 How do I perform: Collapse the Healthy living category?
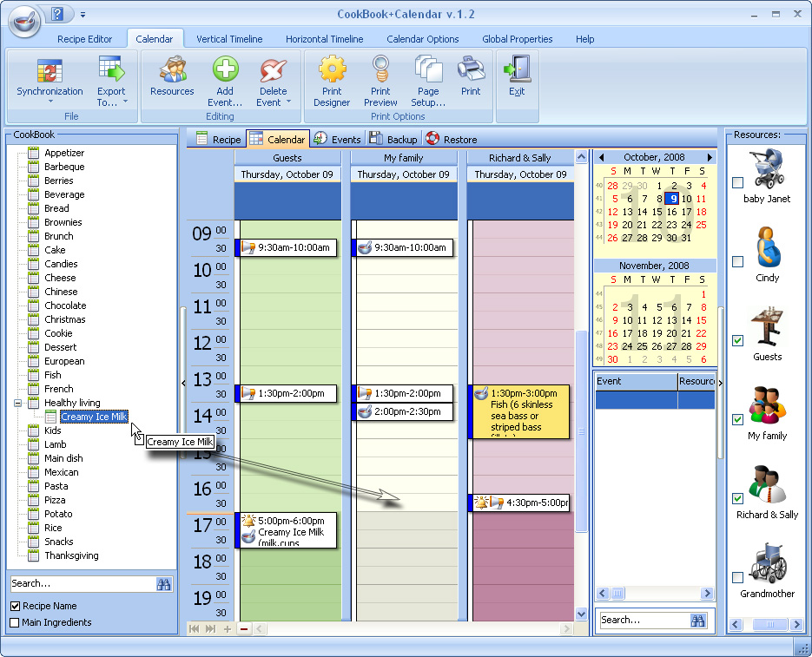(19, 403)
